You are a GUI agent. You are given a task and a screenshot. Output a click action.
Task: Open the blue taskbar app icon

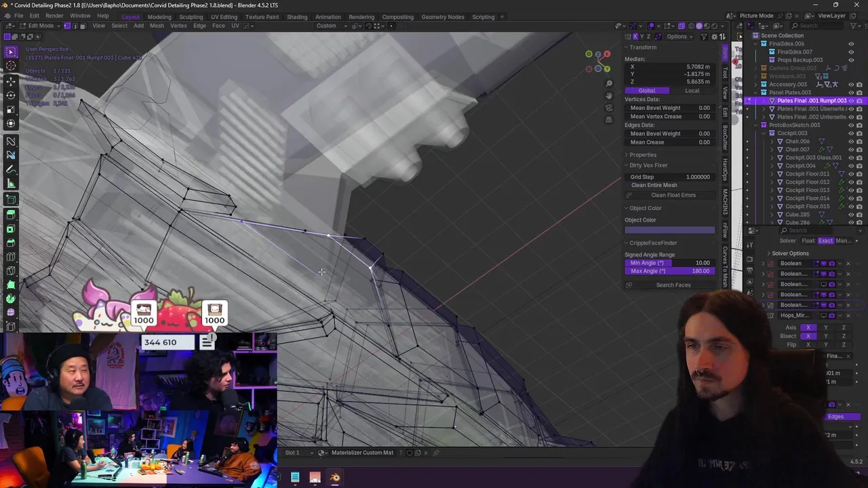click(295, 478)
